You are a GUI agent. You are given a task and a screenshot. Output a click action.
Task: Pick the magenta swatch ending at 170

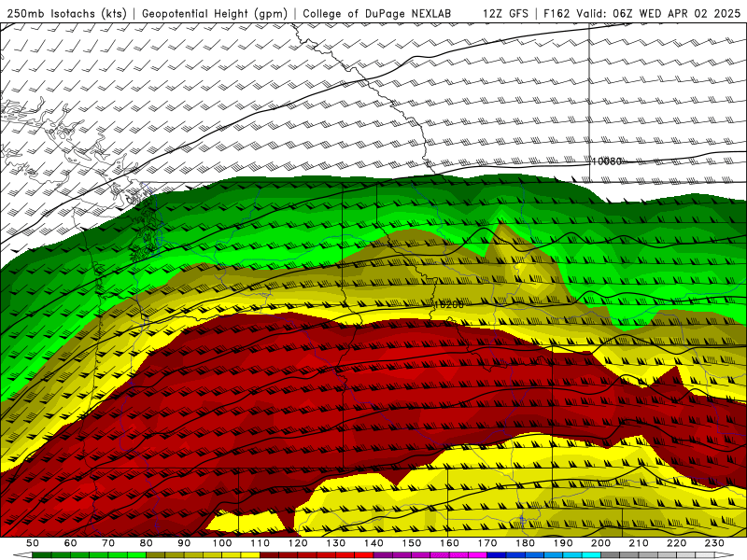[x=478, y=555]
